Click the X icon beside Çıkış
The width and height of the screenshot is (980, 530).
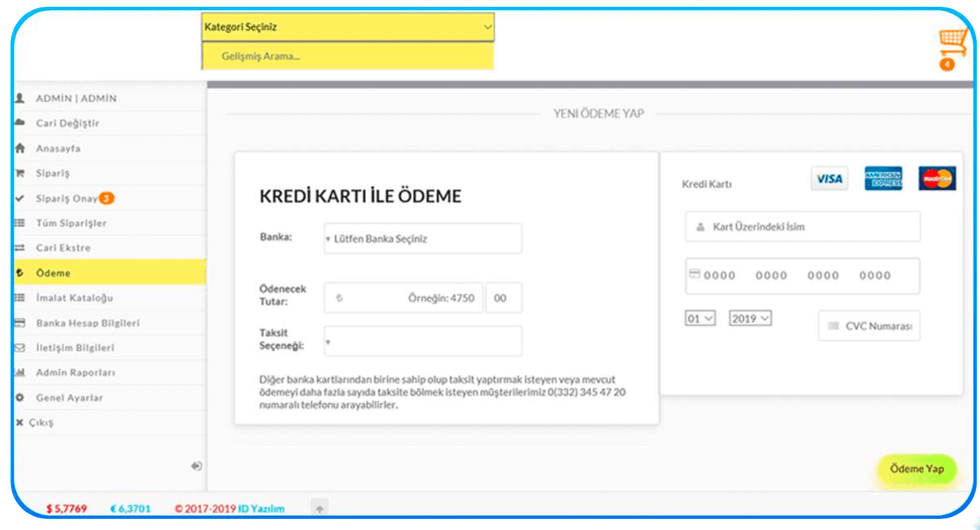point(20,423)
